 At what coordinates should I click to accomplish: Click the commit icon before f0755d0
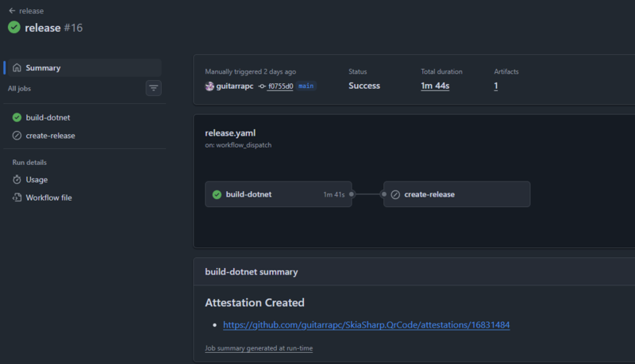coord(261,86)
